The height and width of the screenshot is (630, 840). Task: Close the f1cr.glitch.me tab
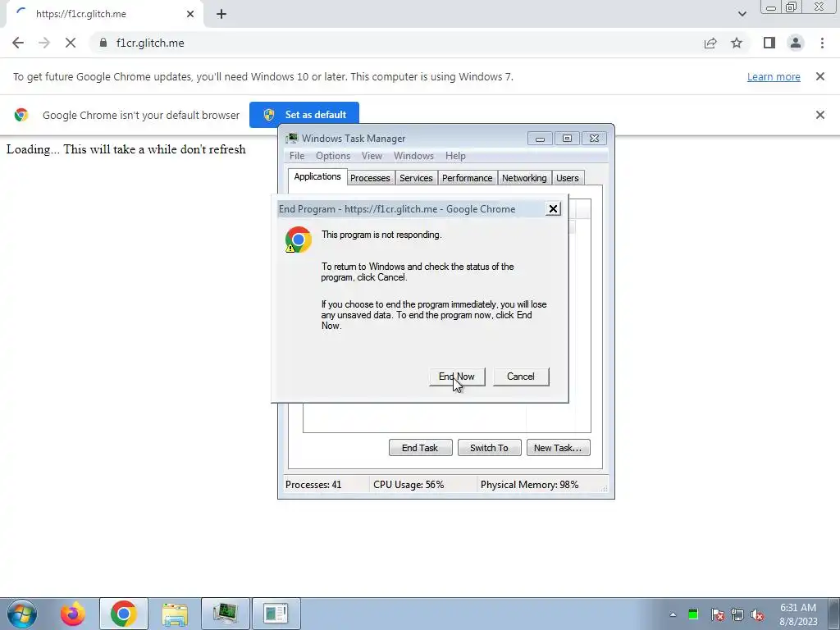[x=190, y=14]
